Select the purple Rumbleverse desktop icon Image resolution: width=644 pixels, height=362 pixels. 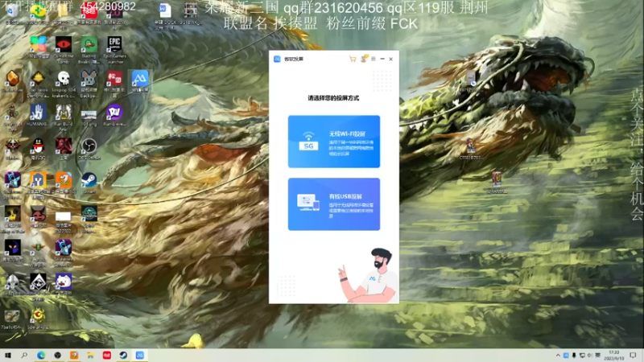point(114,115)
